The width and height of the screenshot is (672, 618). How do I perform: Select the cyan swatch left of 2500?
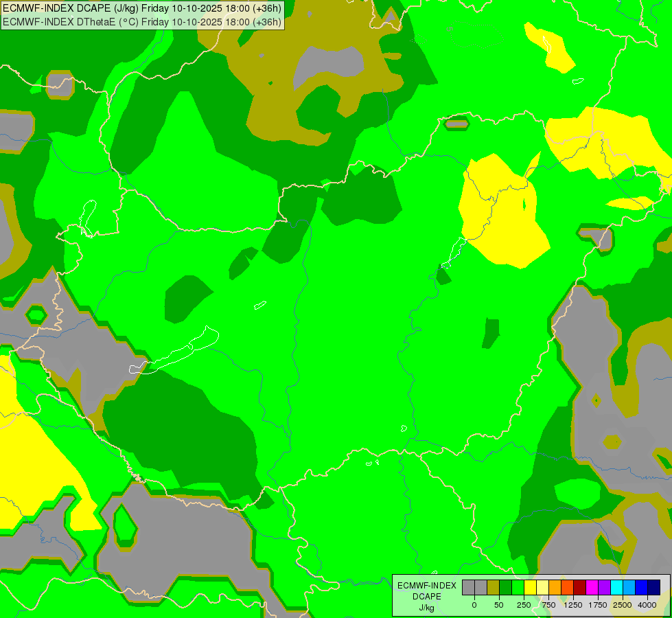[616, 587]
